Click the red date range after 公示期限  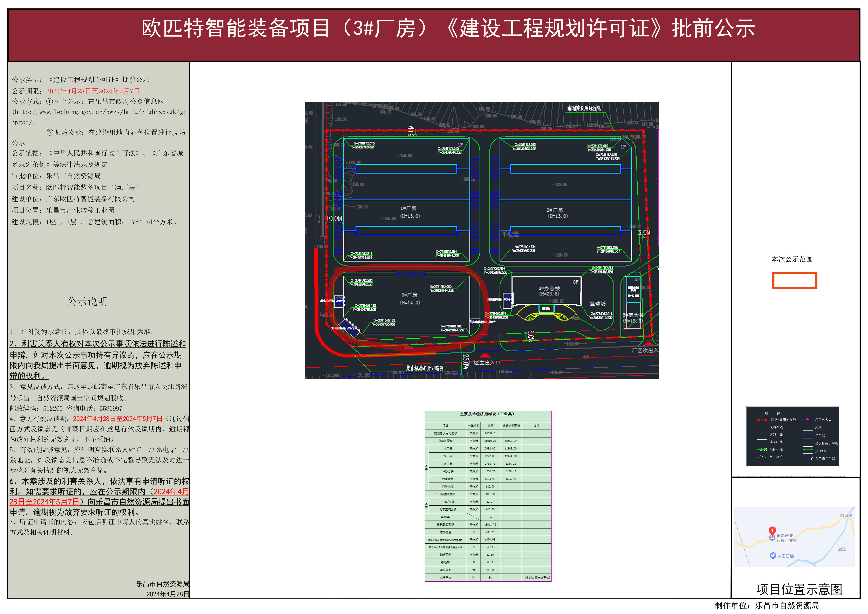pos(93,91)
